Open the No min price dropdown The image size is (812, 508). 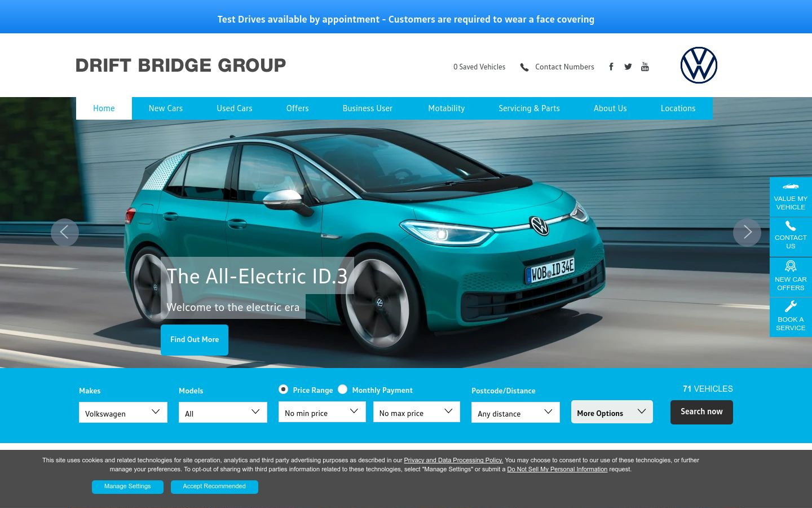[322, 412]
